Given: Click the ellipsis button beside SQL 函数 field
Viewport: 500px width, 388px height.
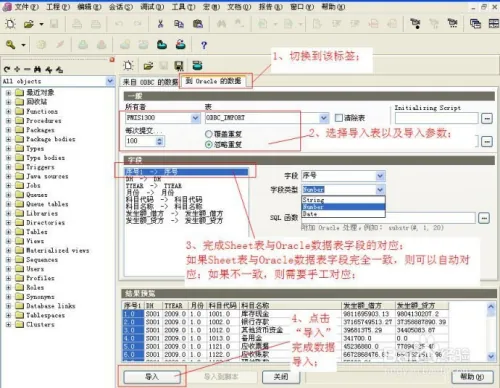Looking at the screenshot, I should pos(484,218).
